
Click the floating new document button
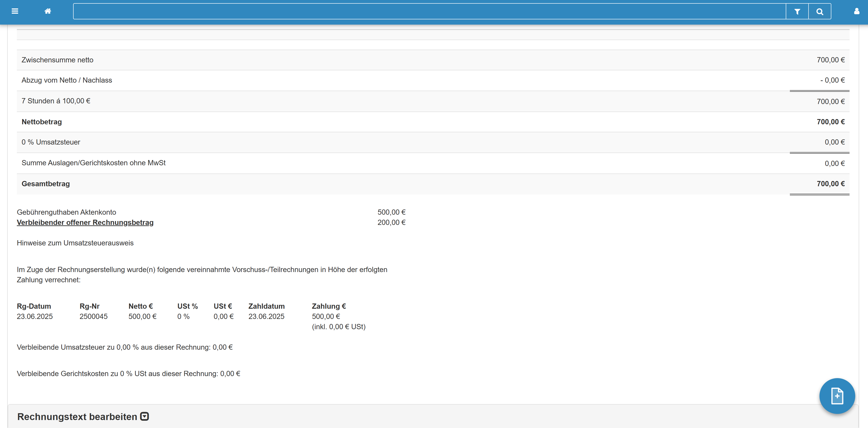(837, 396)
